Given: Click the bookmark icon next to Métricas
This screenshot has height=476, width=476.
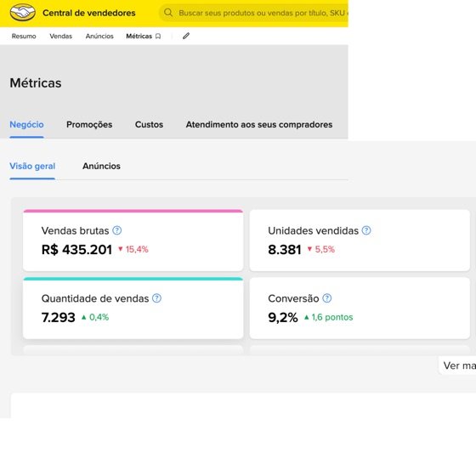Looking at the screenshot, I should [158, 36].
